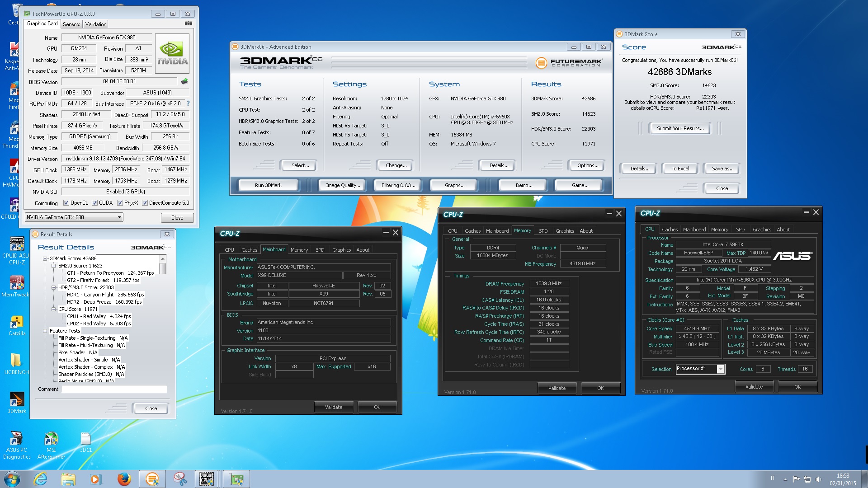Click the To Excel button
This screenshot has width=868, height=488.
pyautogui.click(x=680, y=169)
